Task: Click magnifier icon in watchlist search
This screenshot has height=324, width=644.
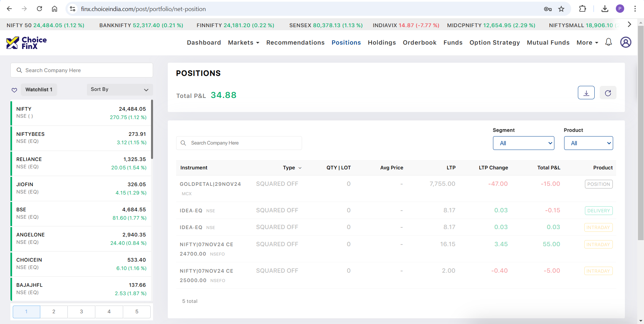Action: (19, 70)
